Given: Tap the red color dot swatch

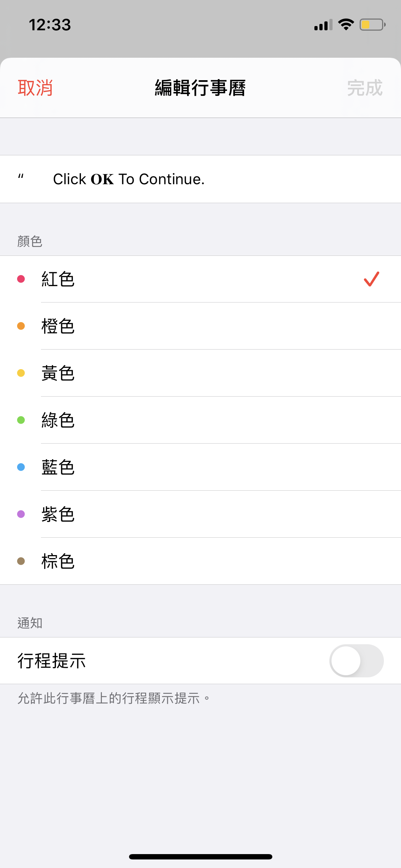Looking at the screenshot, I should pos(21,279).
